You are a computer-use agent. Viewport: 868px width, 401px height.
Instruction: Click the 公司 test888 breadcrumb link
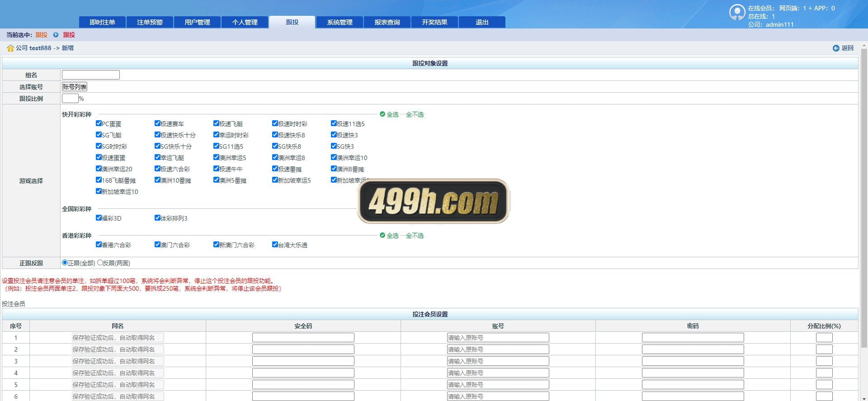[x=33, y=48]
